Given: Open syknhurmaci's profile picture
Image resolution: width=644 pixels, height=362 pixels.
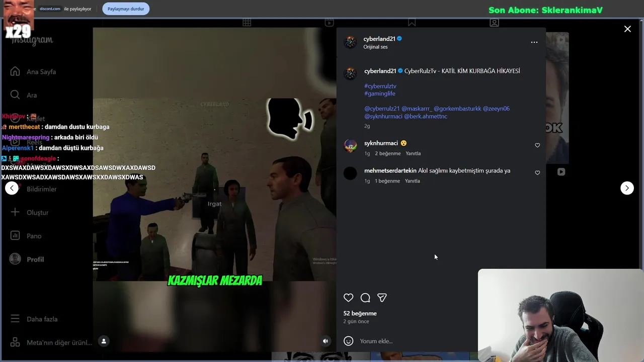Looking at the screenshot, I should [x=350, y=146].
